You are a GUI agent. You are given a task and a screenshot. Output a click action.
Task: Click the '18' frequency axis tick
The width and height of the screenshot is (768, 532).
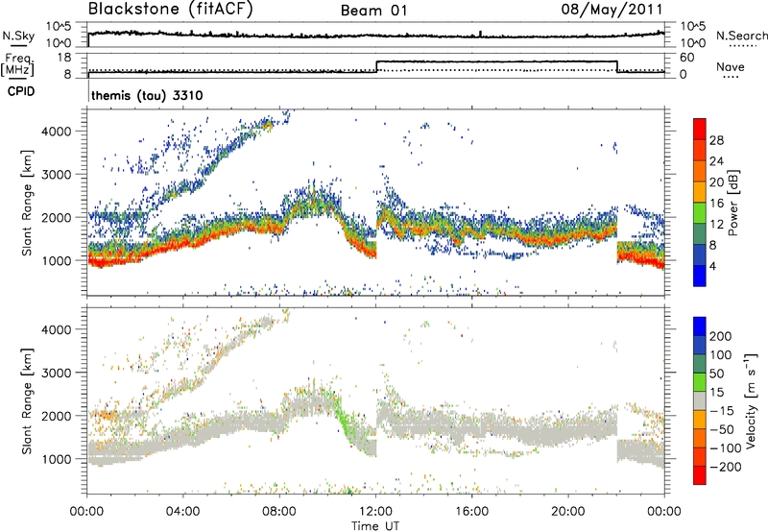click(63, 58)
